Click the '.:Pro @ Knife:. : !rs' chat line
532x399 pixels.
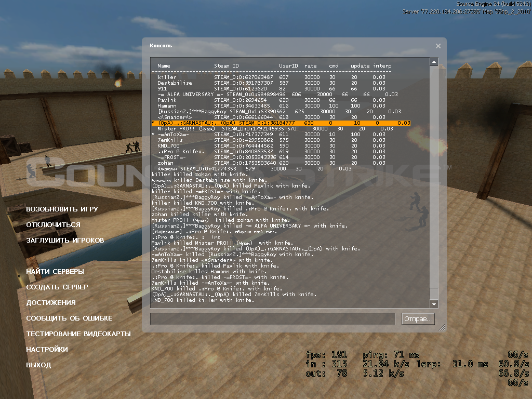coord(186,237)
